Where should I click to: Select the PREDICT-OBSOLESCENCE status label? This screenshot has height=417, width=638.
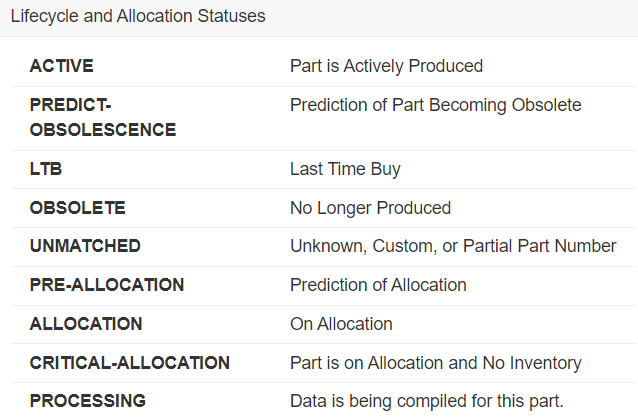(x=103, y=117)
